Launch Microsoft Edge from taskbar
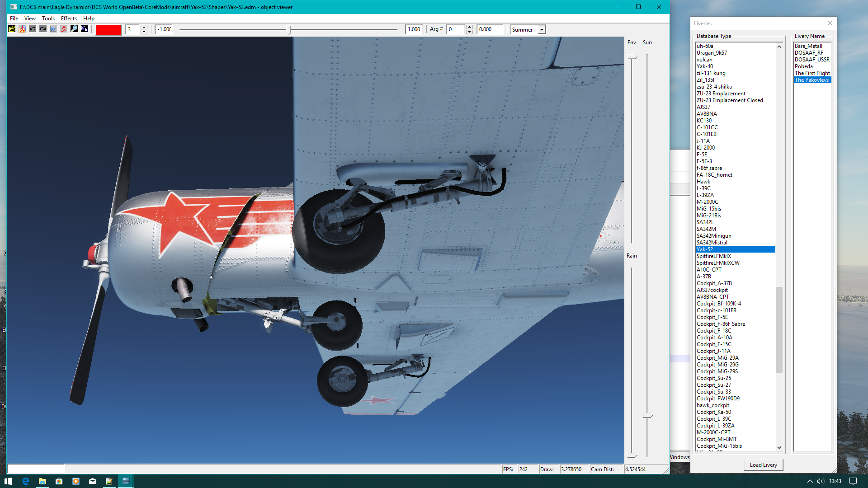Viewport: 868px width, 488px height. pos(25,481)
